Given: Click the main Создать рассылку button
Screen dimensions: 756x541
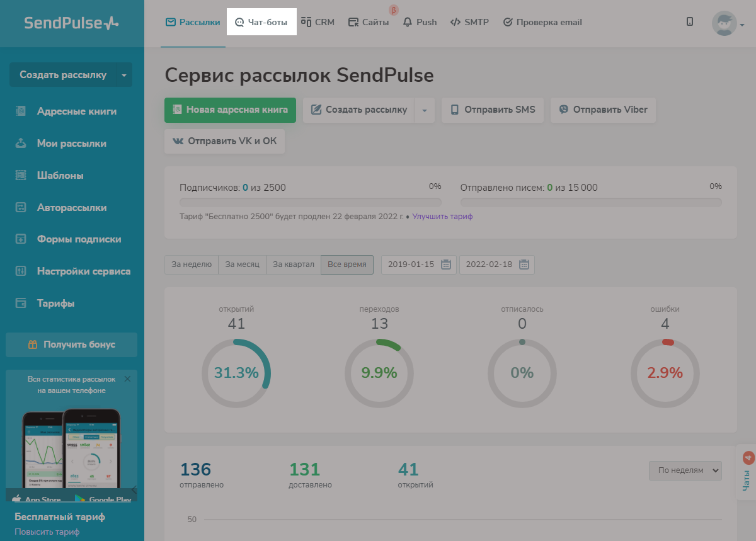Looking at the screenshot, I should pyautogui.click(x=359, y=110).
